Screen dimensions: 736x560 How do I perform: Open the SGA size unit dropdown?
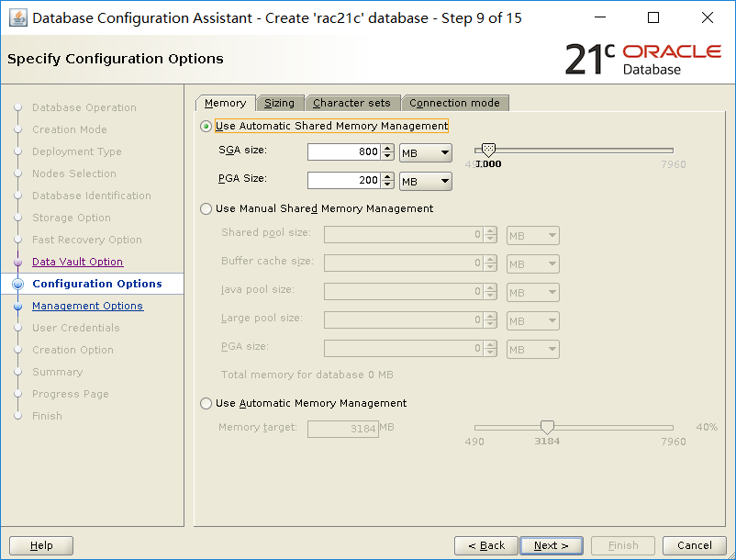(425, 153)
